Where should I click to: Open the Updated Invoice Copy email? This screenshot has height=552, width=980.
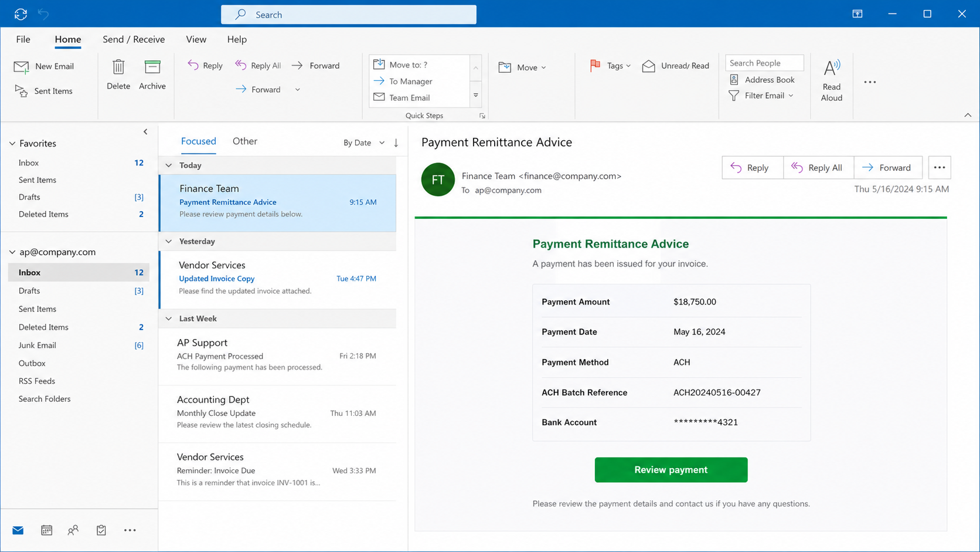pyautogui.click(x=277, y=280)
